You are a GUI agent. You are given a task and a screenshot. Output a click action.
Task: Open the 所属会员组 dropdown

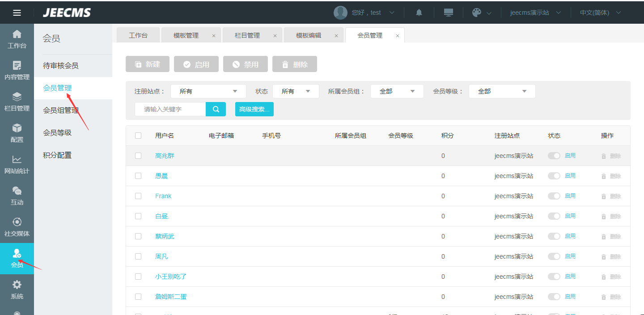(x=397, y=91)
